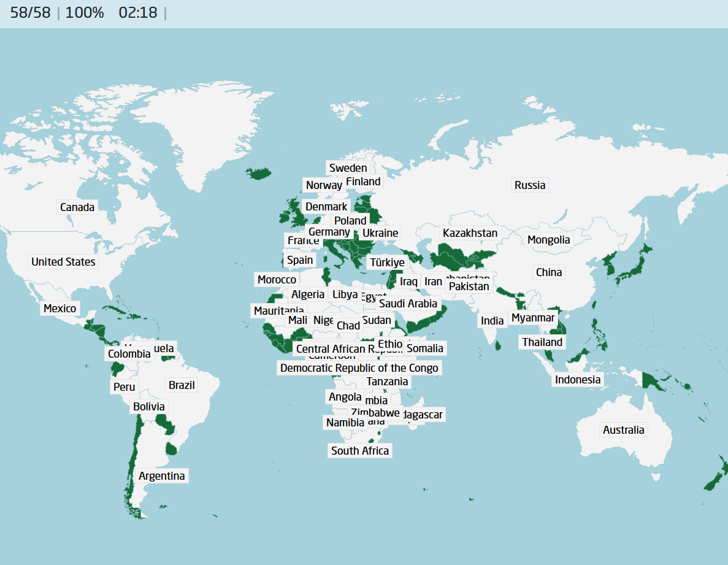Select the South Africa label
Viewport: 728px width, 565px height.
point(359,451)
